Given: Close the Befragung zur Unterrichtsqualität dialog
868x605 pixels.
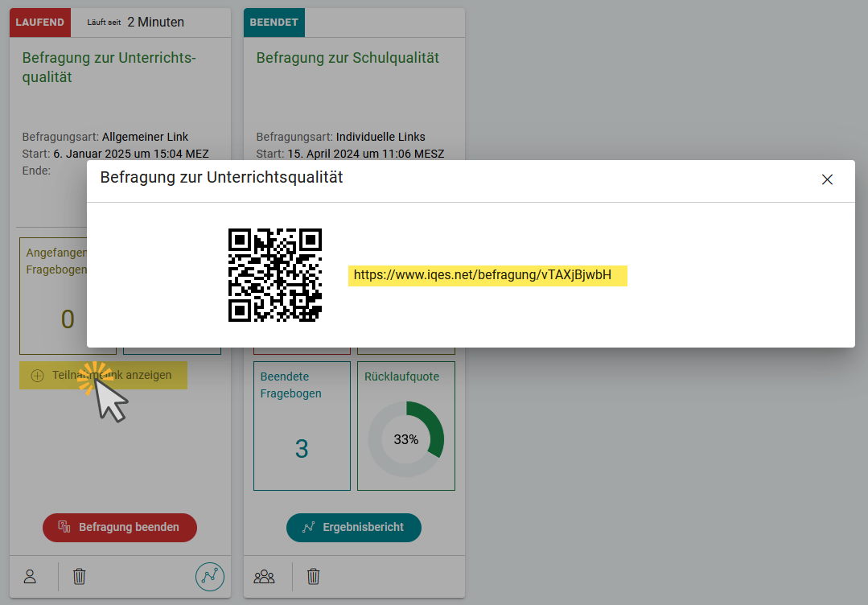Looking at the screenshot, I should coord(827,179).
